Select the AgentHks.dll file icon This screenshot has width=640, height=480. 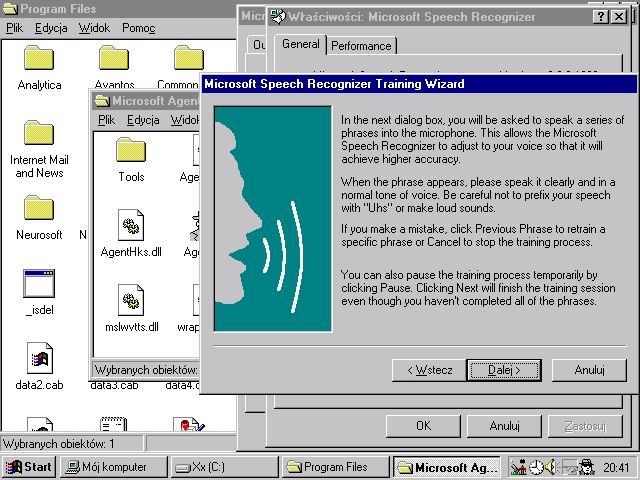[131, 225]
